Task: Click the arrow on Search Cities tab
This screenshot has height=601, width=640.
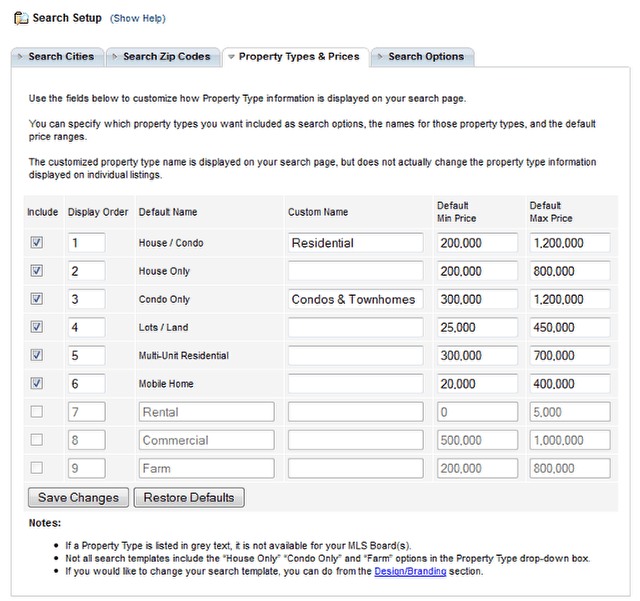Action: [x=20, y=57]
